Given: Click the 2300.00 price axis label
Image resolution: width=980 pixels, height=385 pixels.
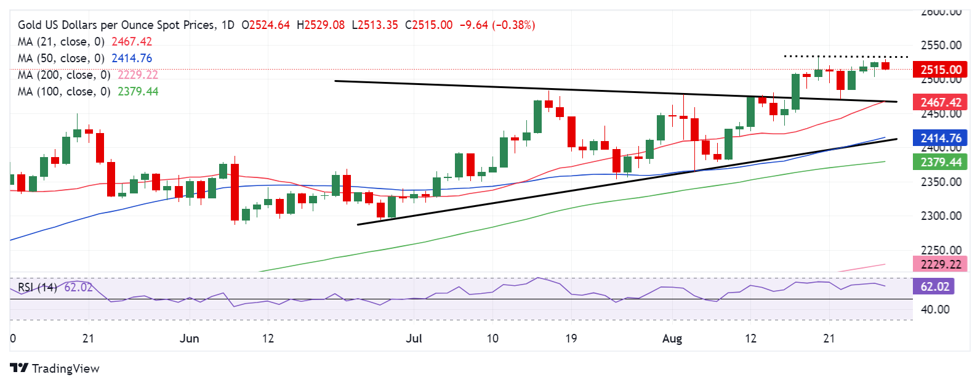Looking at the screenshot, I should click(x=941, y=216).
